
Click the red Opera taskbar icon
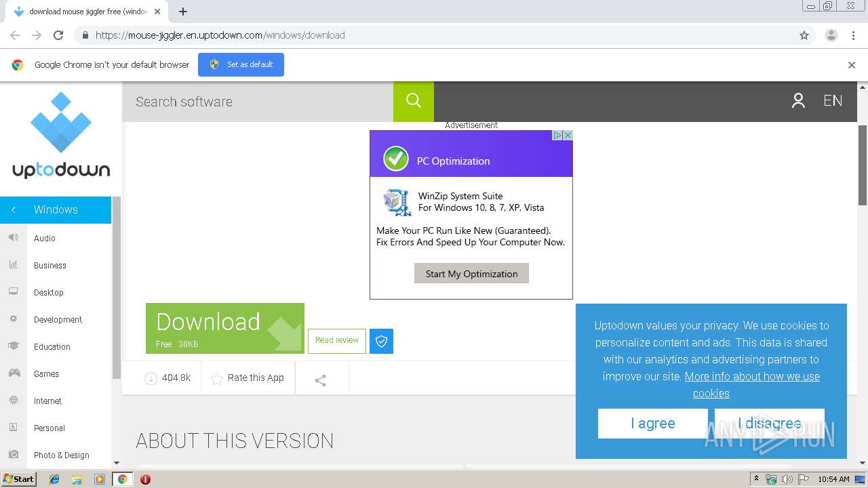[145, 479]
